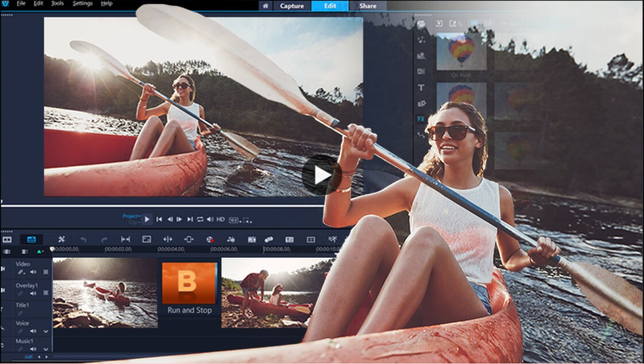Click the large circular play overlay button
Viewport: 644px width, 364px height.
pyautogui.click(x=322, y=175)
